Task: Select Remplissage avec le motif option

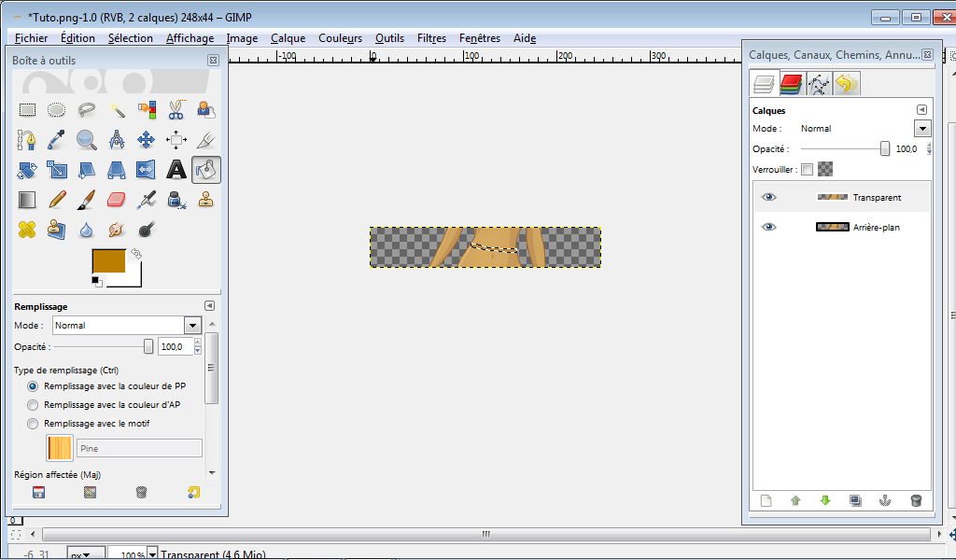Action: point(34,424)
